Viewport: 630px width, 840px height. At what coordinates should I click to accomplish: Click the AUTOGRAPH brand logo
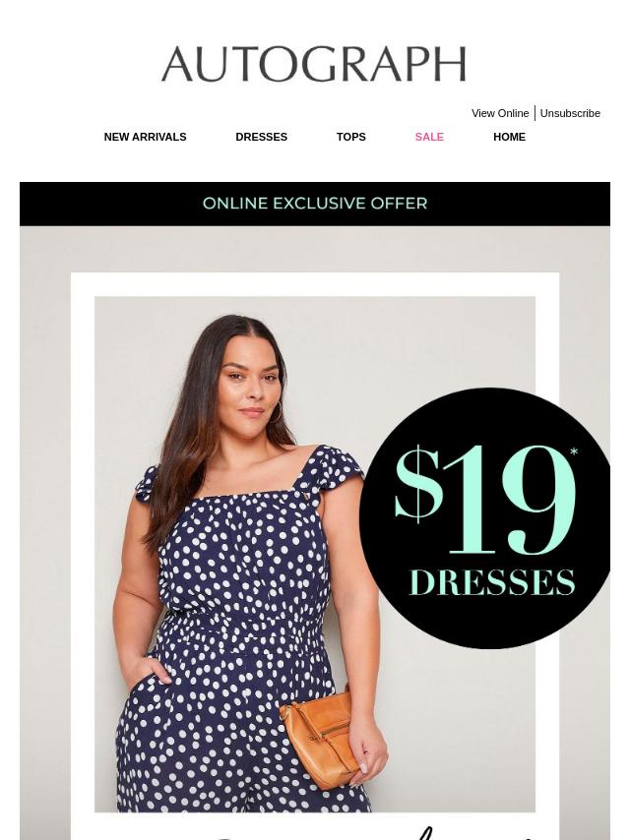click(314, 64)
